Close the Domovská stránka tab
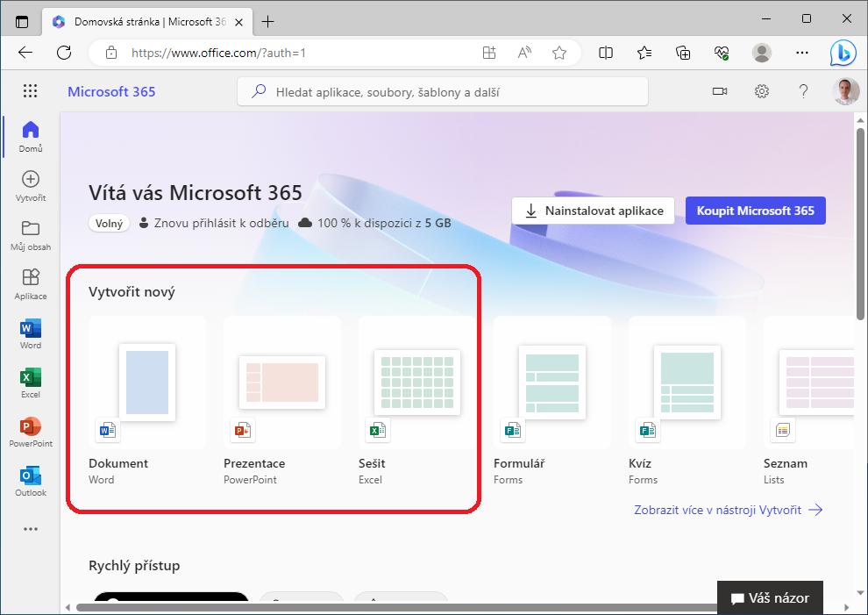 pos(238,22)
